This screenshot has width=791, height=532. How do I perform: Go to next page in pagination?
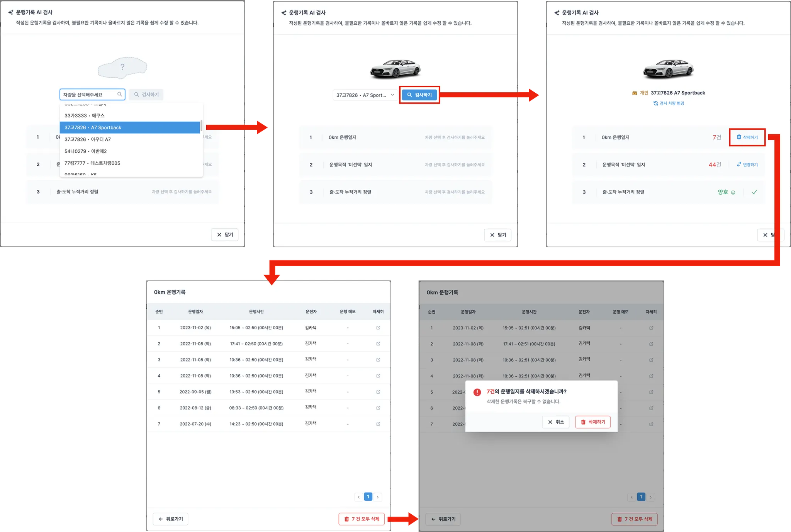[x=378, y=497]
